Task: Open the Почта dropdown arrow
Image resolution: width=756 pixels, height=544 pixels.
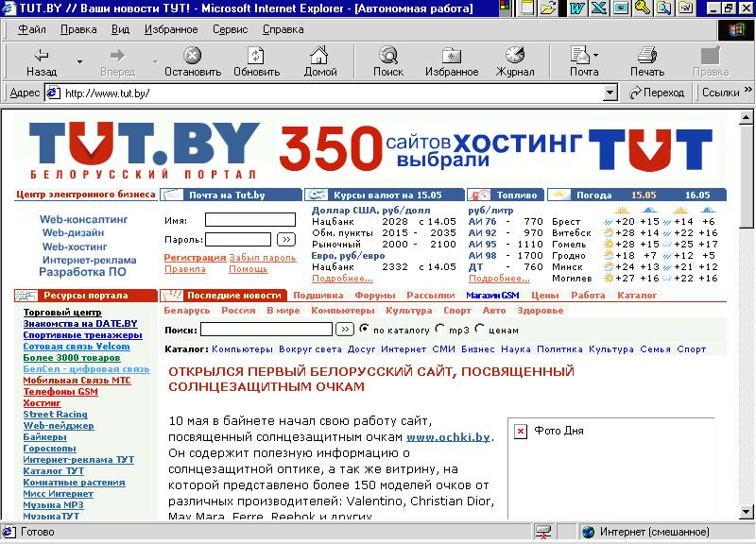Action: click(596, 56)
